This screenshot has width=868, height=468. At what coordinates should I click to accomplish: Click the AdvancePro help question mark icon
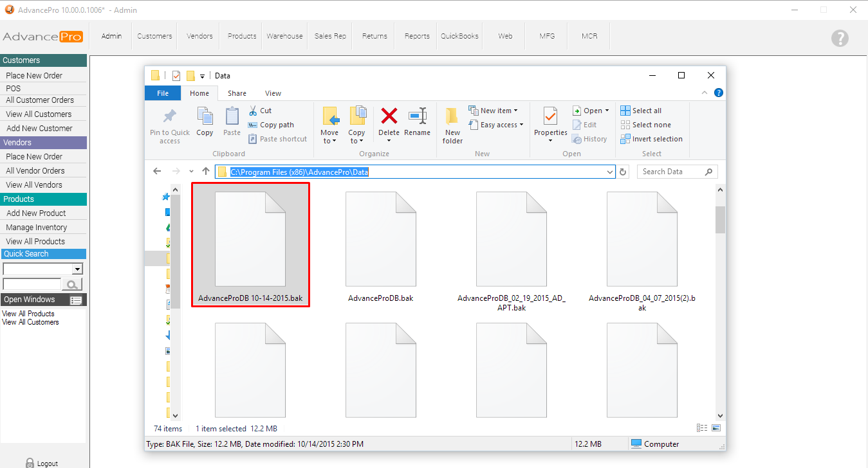tap(840, 38)
